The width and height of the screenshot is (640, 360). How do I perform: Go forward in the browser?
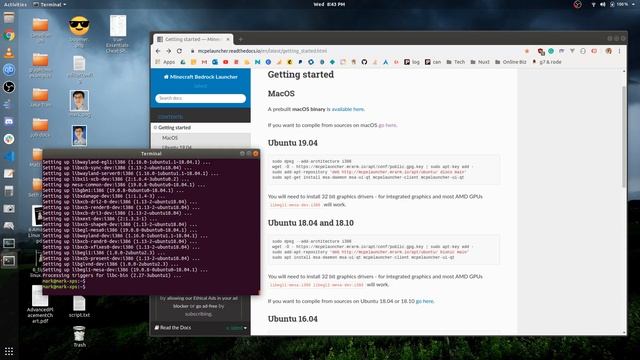[169, 51]
